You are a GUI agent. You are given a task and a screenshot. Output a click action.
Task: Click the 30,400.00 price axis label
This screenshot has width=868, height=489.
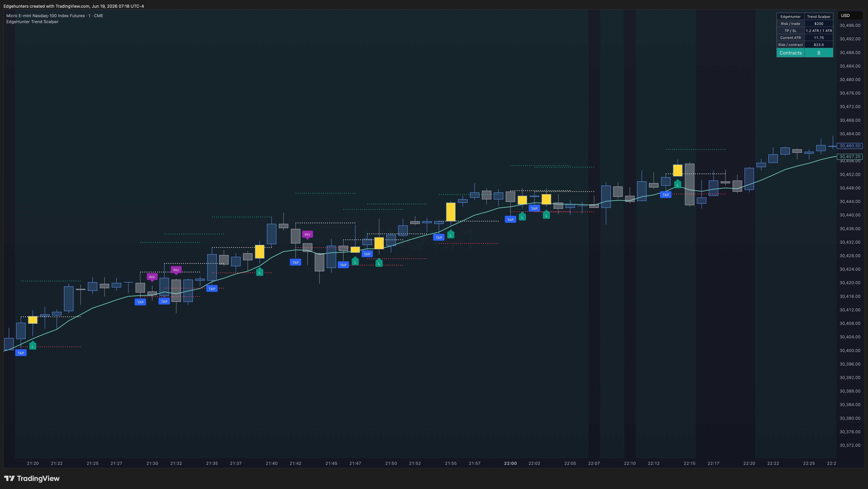click(x=850, y=350)
